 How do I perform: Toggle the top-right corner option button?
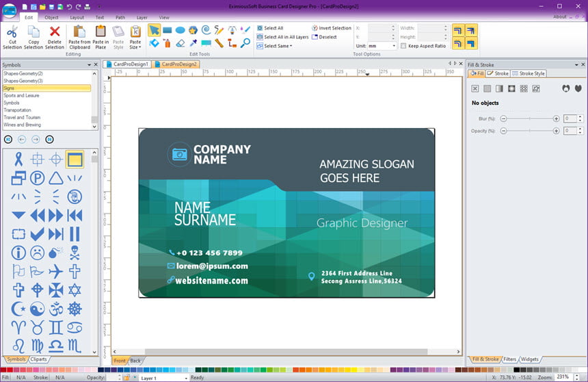[x=471, y=30]
